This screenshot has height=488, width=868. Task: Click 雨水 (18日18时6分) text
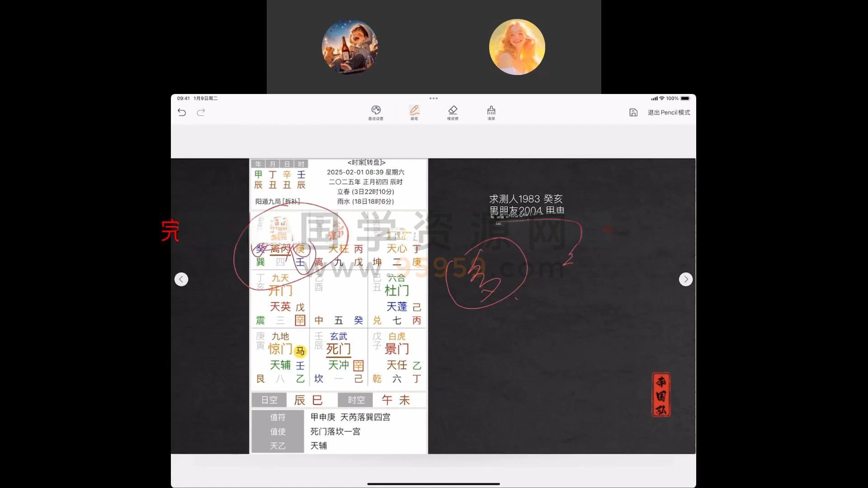[x=365, y=202]
